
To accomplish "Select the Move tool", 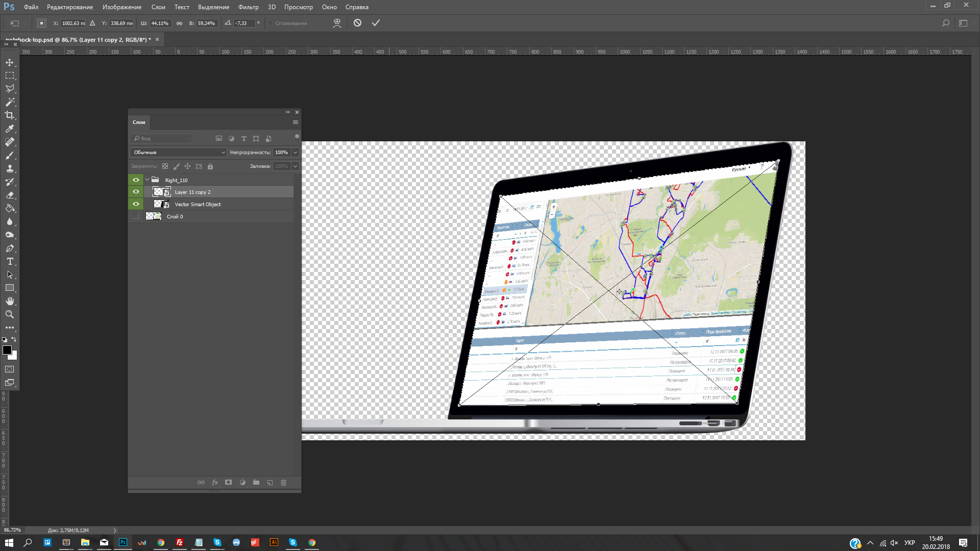I will tap(10, 62).
